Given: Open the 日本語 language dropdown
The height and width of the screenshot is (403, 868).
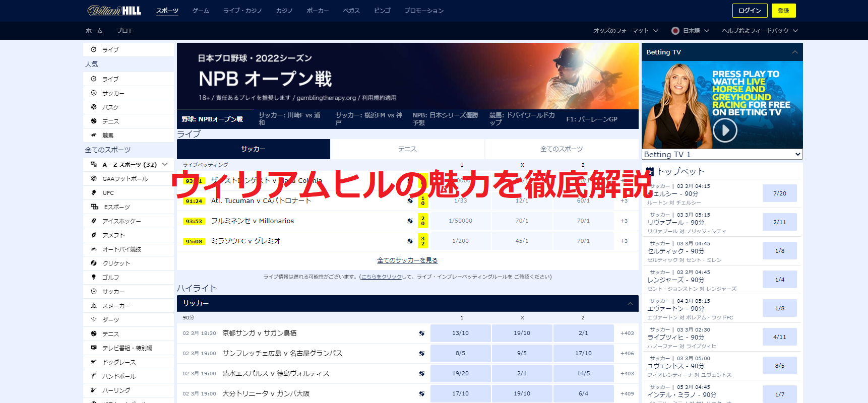Looking at the screenshot, I should pyautogui.click(x=690, y=31).
